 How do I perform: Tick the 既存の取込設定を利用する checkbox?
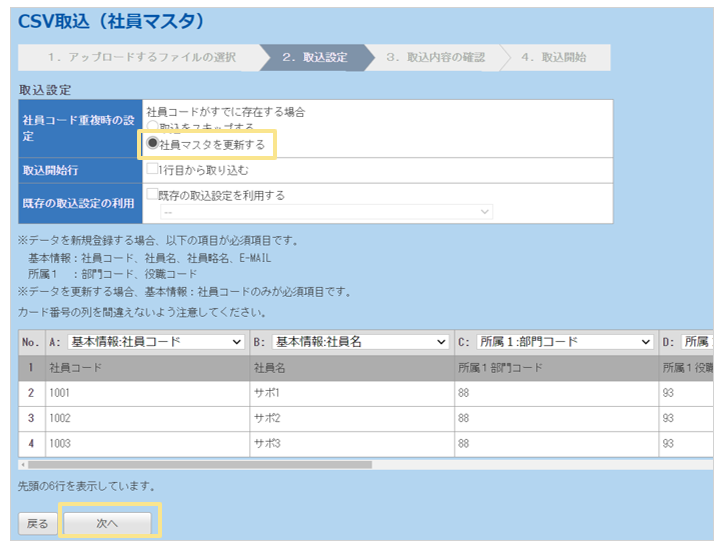[x=152, y=195]
